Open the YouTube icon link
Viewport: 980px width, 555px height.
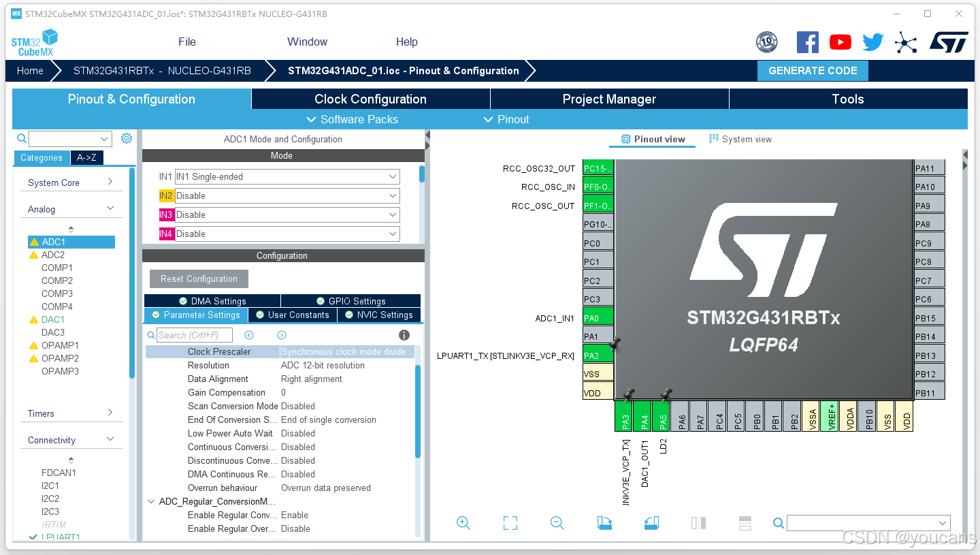840,42
